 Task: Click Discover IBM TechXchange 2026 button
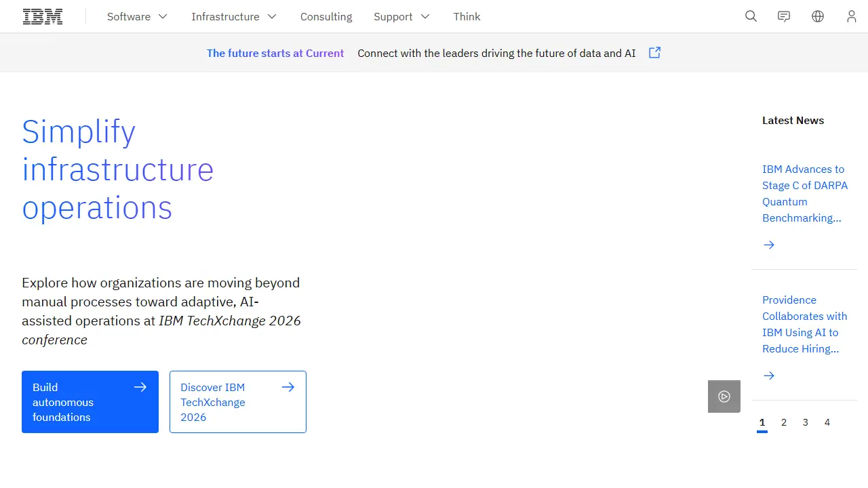coord(238,402)
